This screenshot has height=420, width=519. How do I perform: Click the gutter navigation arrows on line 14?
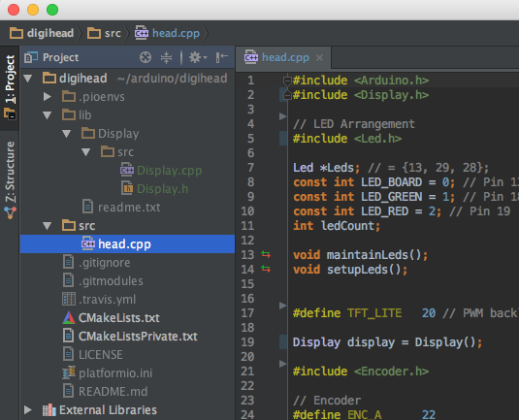[266, 269]
